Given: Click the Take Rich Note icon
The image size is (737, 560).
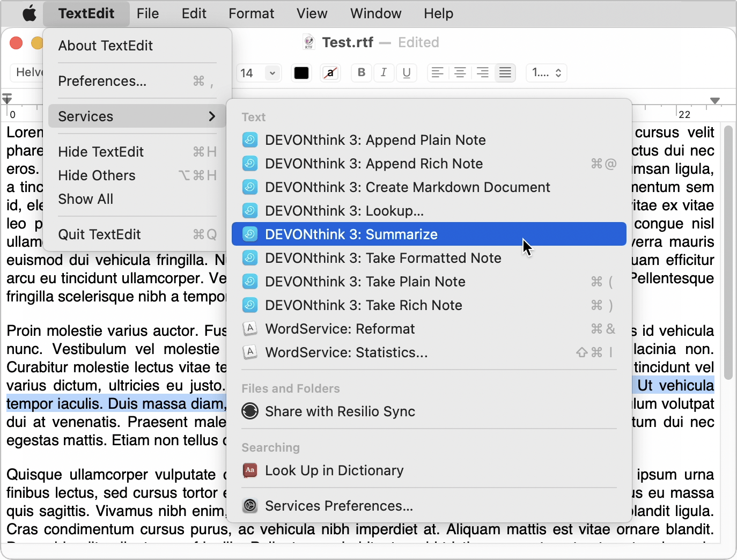Looking at the screenshot, I should click(x=250, y=305).
